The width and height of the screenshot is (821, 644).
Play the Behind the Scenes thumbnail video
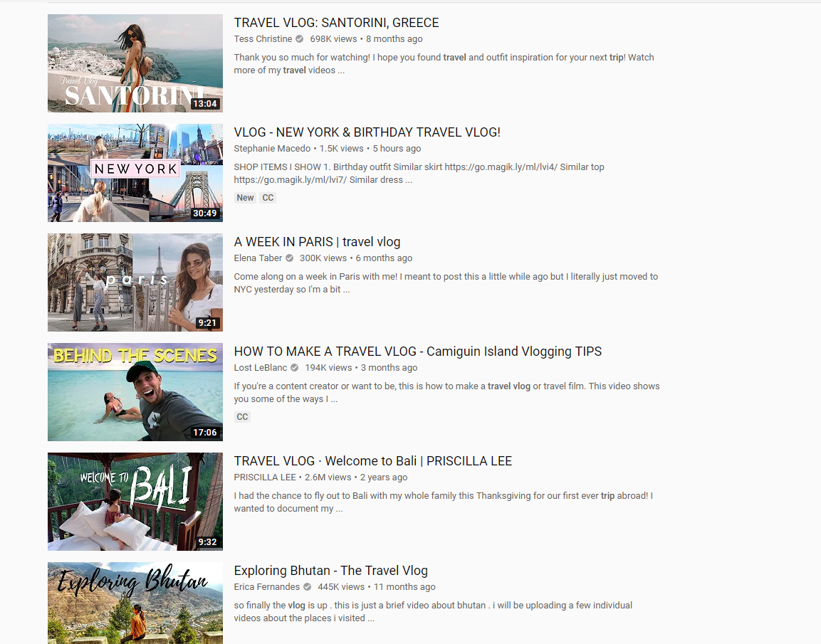click(x=135, y=392)
